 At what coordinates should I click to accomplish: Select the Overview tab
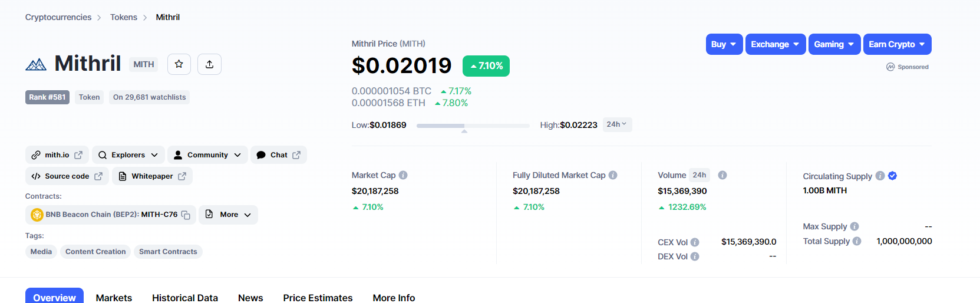tap(54, 297)
